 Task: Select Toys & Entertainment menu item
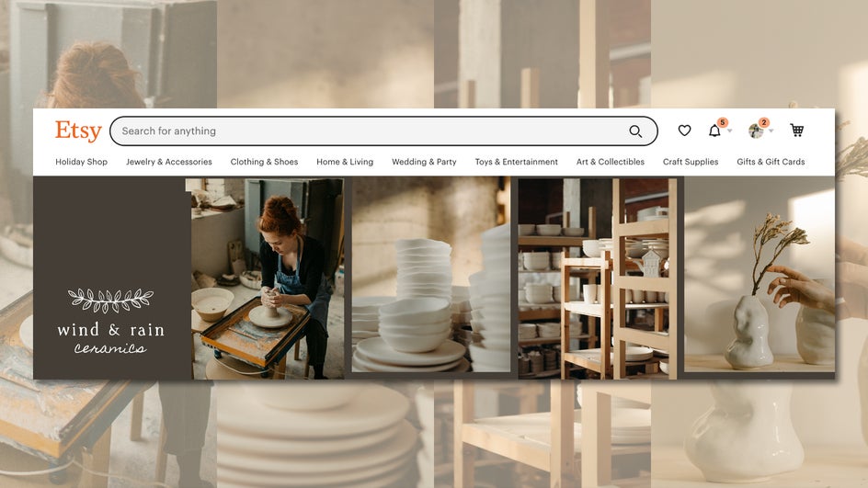click(517, 162)
